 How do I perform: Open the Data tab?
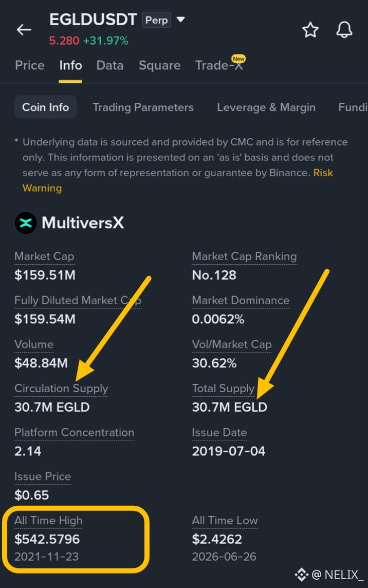(x=109, y=65)
